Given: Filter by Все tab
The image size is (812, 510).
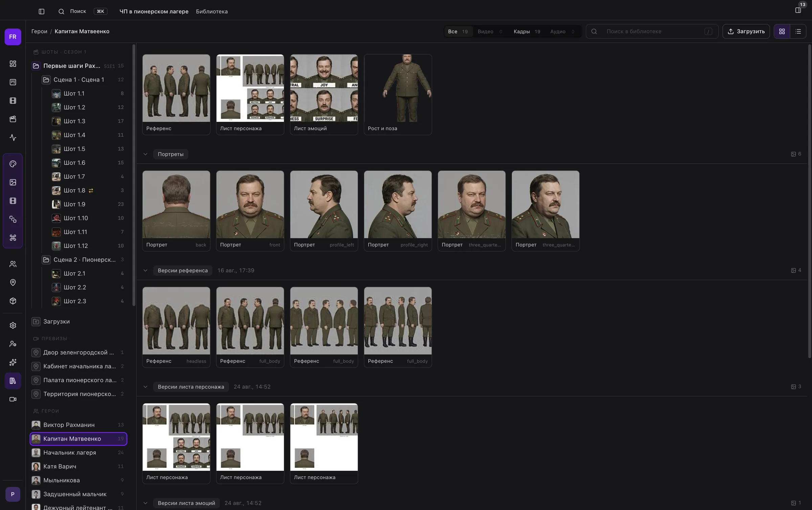Looking at the screenshot, I should click(458, 31).
